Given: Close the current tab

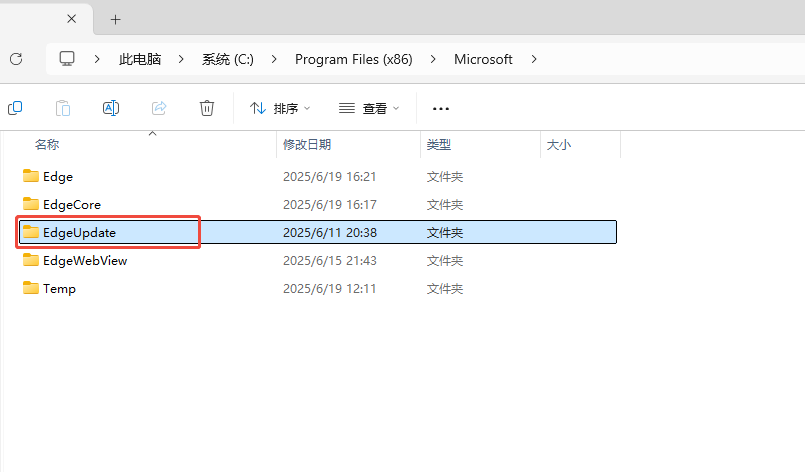Looking at the screenshot, I should pyautogui.click(x=72, y=19).
